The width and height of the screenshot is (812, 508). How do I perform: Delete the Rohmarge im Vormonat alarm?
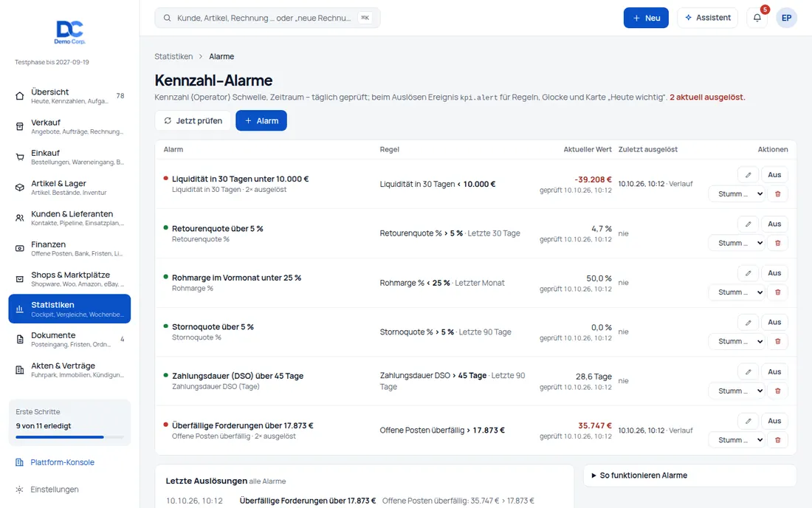point(777,292)
